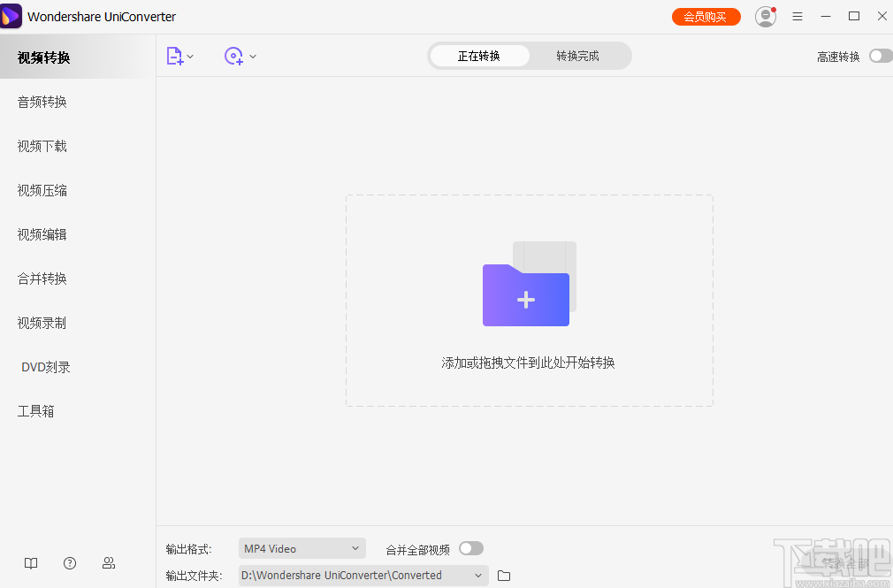The width and height of the screenshot is (893, 588).
Task: Expand the add-file dropdown arrow
Action: click(x=189, y=56)
